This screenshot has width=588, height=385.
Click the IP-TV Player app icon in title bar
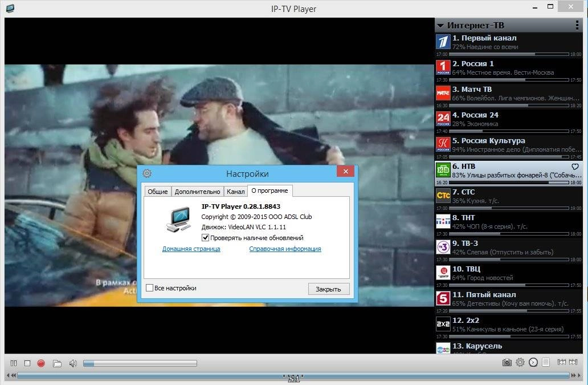pyautogui.click(x=10, y=8)
